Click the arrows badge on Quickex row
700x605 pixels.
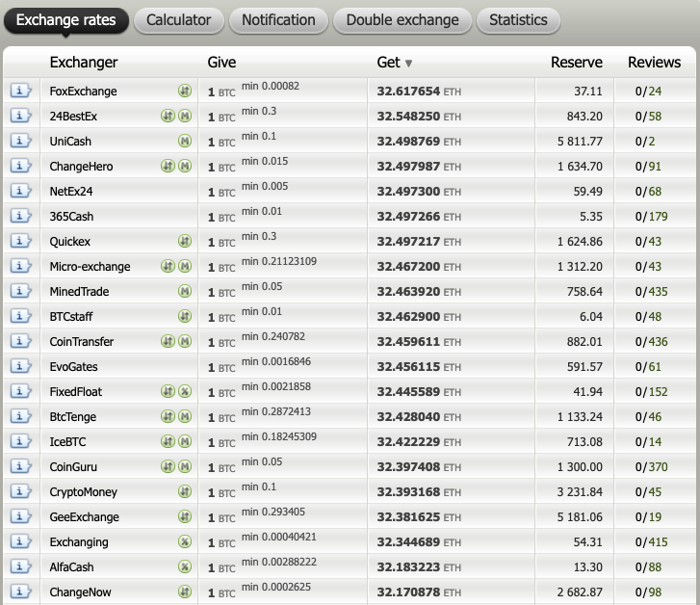185,242
